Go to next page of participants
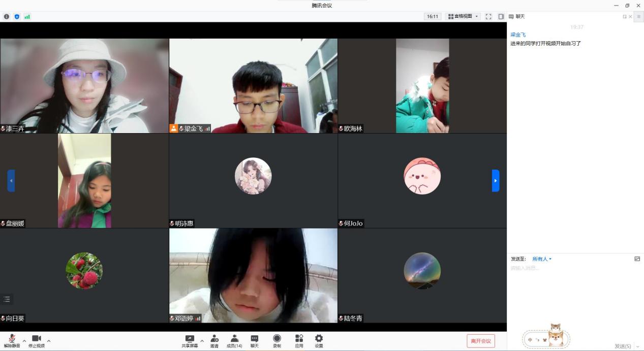The height and width of the screenshot is (351, 644). [496, 180]
